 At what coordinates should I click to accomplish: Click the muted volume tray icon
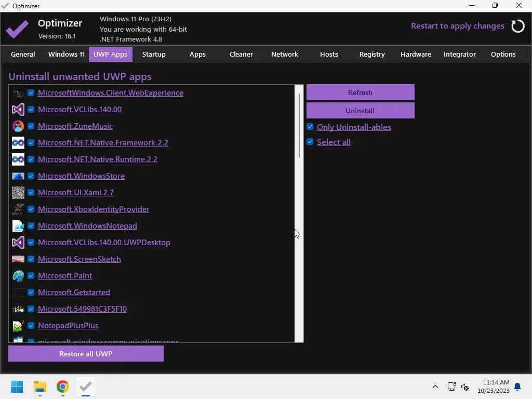pos(465,387)
